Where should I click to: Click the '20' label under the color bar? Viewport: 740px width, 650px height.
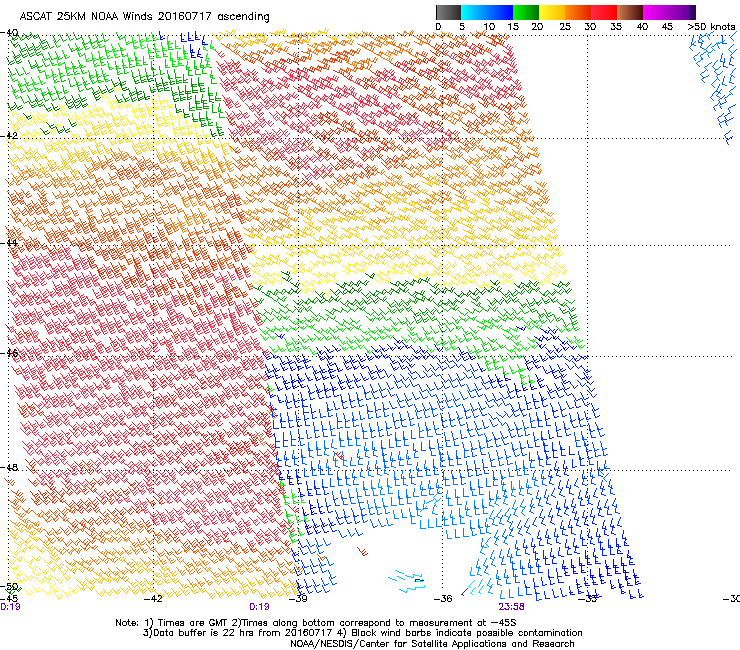click(537, 27)
